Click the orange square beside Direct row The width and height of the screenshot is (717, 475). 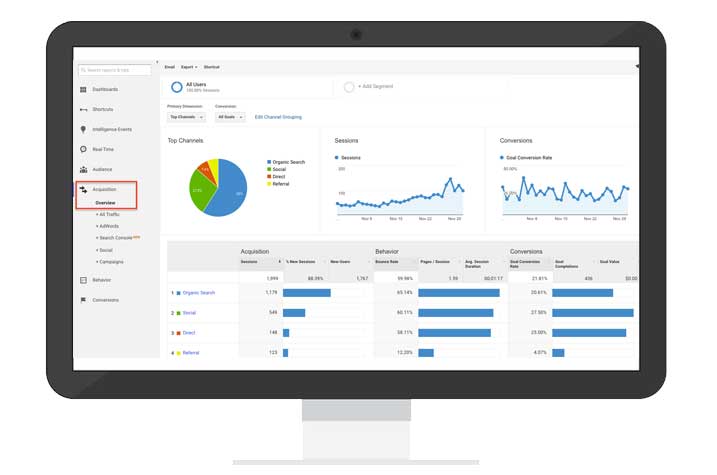[178, 333]
